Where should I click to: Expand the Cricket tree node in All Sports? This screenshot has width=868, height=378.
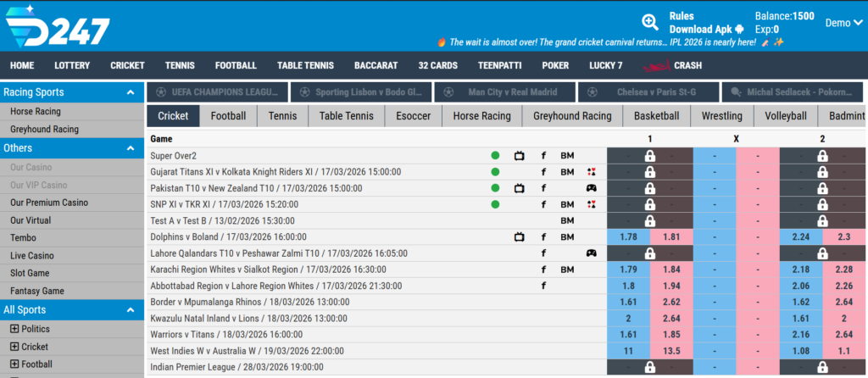click(x=14, y=347)
